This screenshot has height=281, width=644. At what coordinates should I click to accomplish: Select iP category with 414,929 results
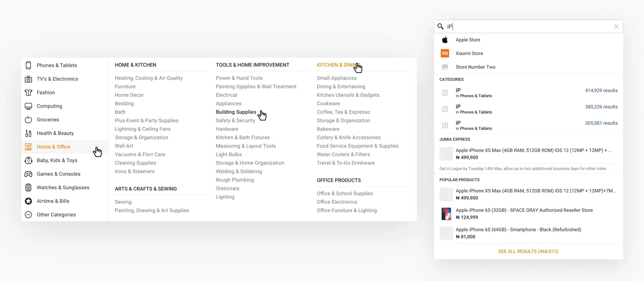(x=528, y=93)
